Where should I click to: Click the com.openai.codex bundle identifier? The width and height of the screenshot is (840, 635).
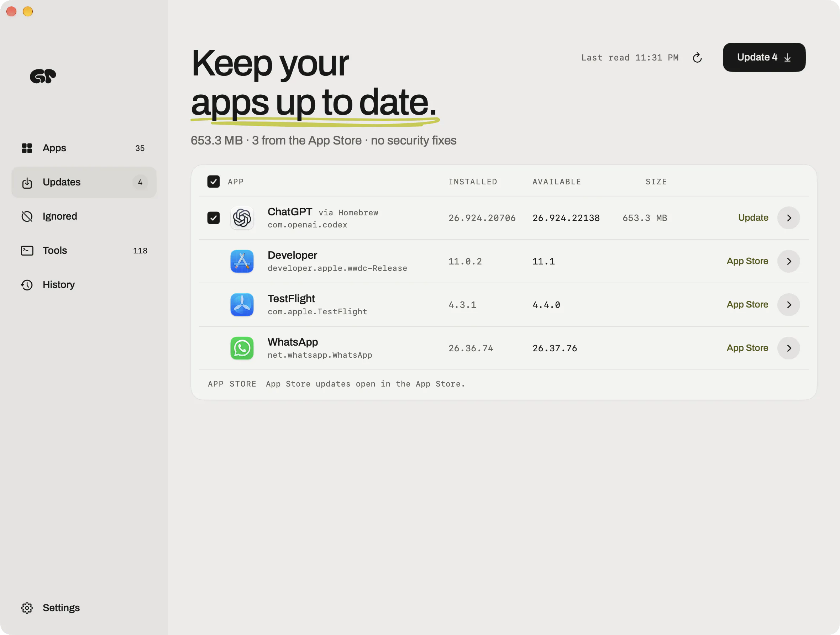pos(307,225)
